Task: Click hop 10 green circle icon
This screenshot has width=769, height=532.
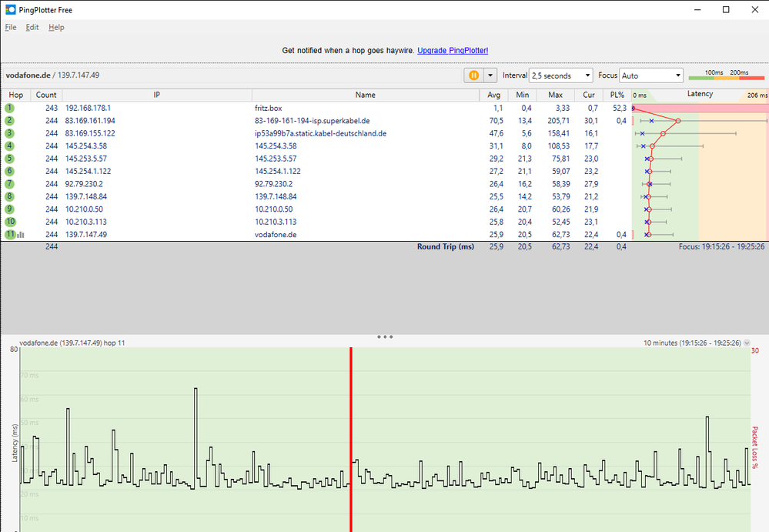Action: click(x=10, y=222)
